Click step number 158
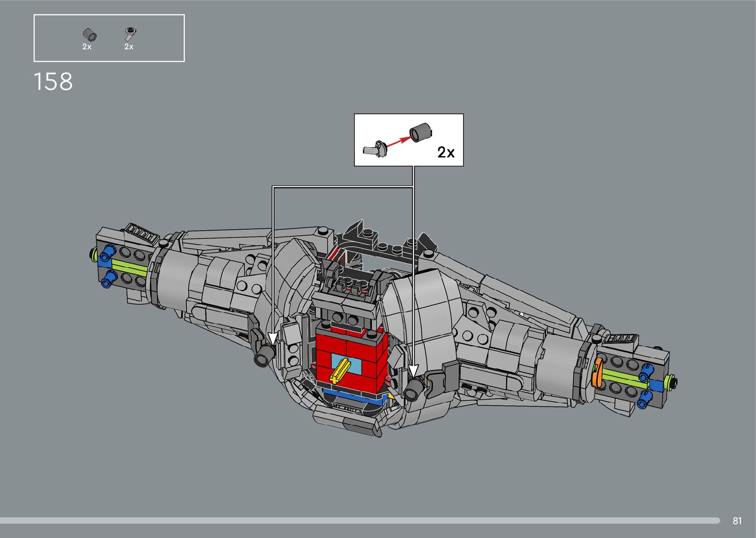The height and width of the screenshot is (538, 756). pyautogui.click(x=53, y=82)
